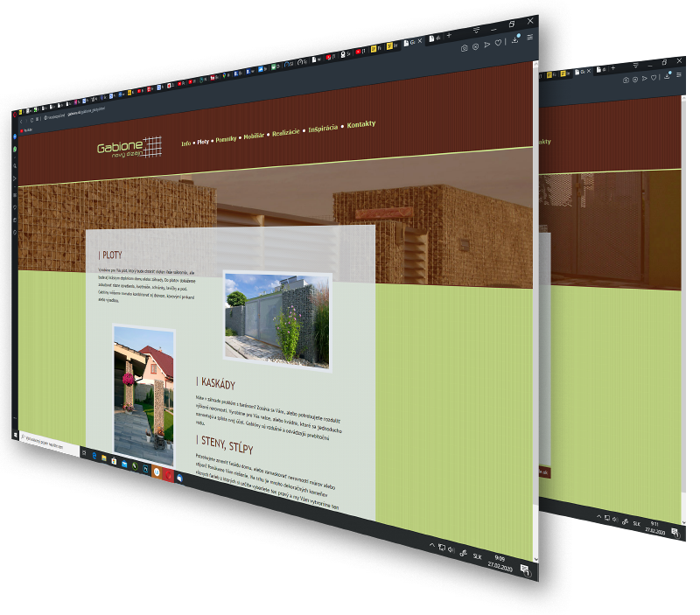700x615 pixels.
Task: Show hidden tray icons chevron
Action: click(x=431, y=545)
